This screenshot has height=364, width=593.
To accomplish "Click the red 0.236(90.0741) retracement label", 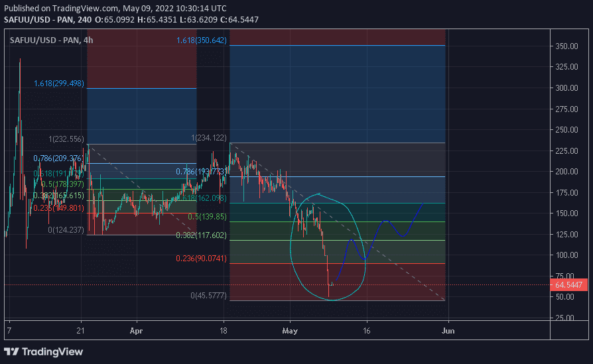I will [202, 259].
